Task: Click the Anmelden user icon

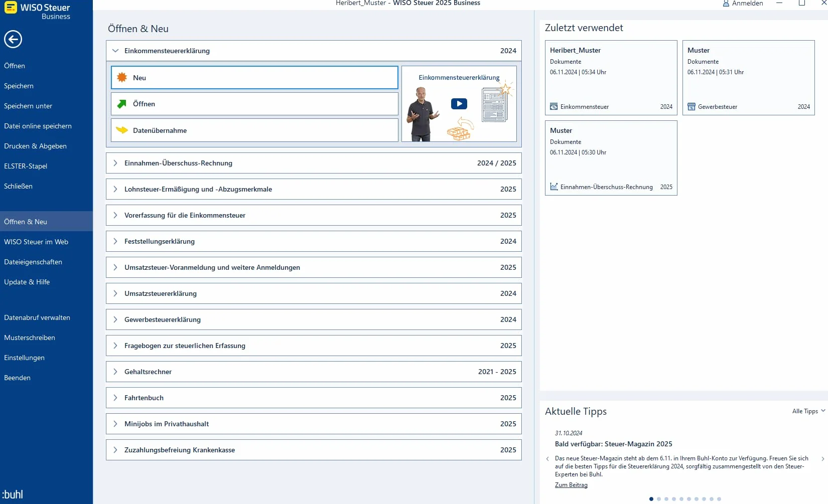Action: click(x=726, y=4)
